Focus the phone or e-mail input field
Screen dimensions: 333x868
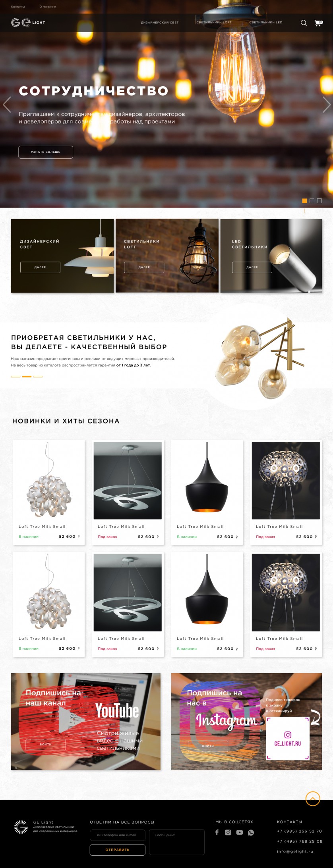coord(117,835)
